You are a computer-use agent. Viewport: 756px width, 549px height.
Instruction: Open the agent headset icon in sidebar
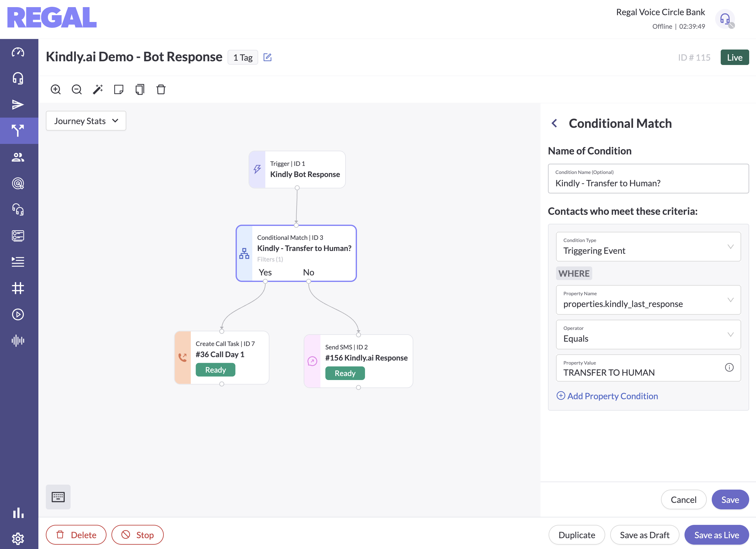[18, 78]
